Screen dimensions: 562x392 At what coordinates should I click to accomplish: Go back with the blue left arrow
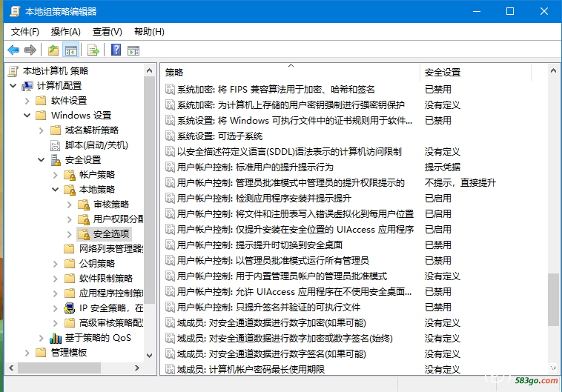click(13, 50)
